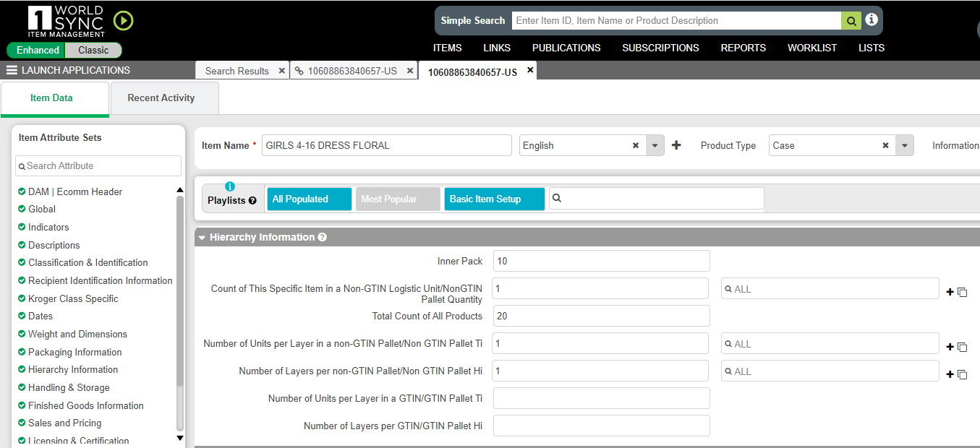Click the Simple Search magnifier button
The image size is (980, 448).
tap(851, 21)
